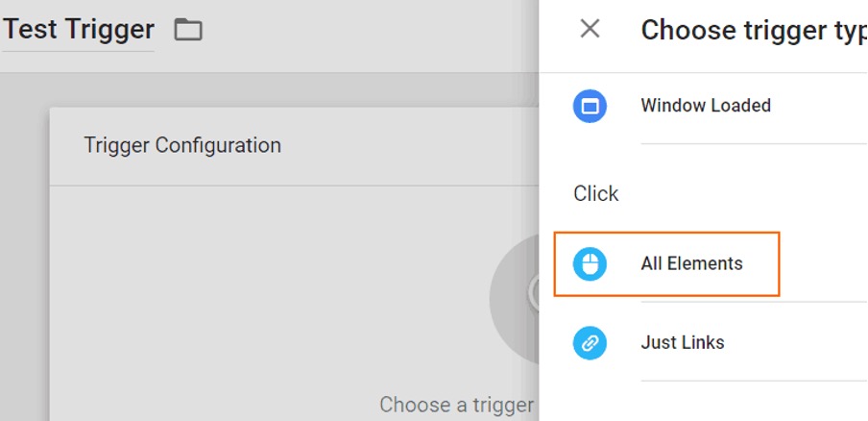
Task: Select the Just Links trigger label
Action: (683, 342)
